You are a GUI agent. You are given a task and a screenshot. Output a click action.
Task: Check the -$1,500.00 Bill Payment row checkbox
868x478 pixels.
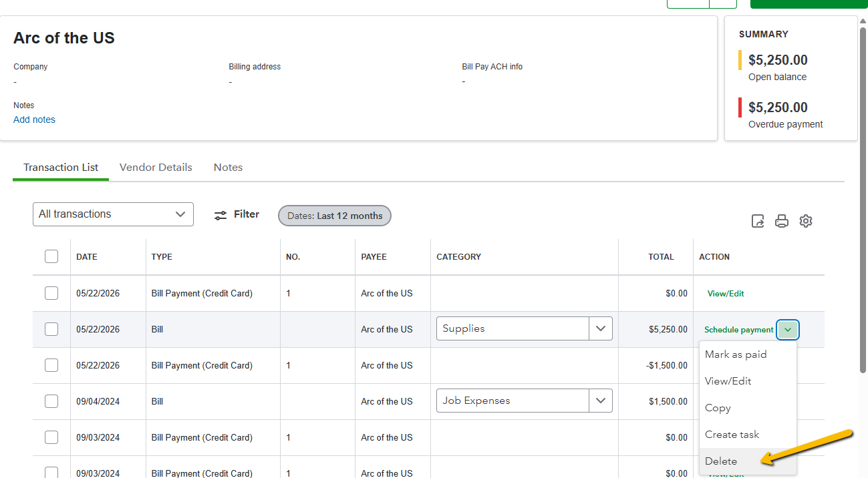tap(51, 365)
